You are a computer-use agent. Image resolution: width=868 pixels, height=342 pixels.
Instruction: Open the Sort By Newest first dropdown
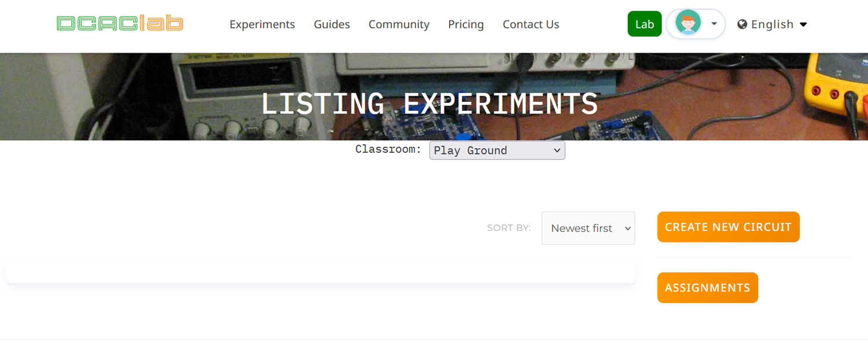point(588,228)
